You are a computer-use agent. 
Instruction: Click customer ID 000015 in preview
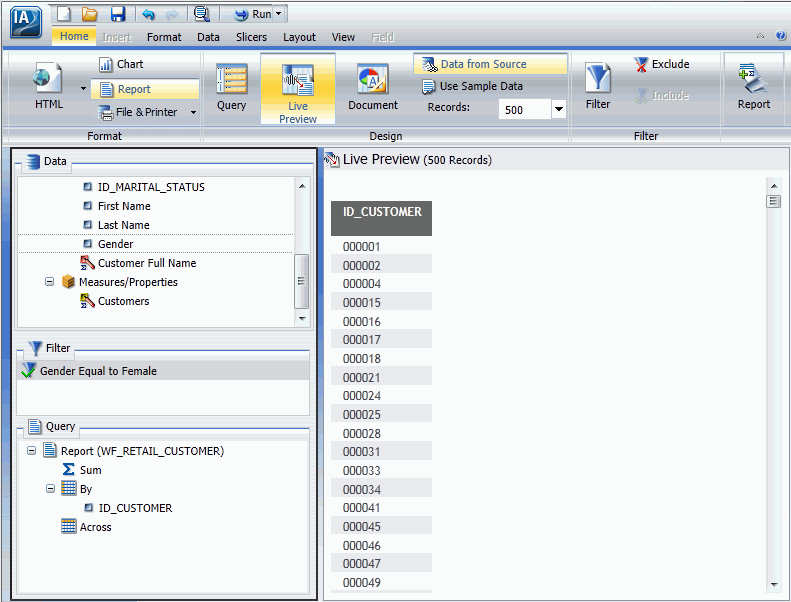tap(362, 303)
